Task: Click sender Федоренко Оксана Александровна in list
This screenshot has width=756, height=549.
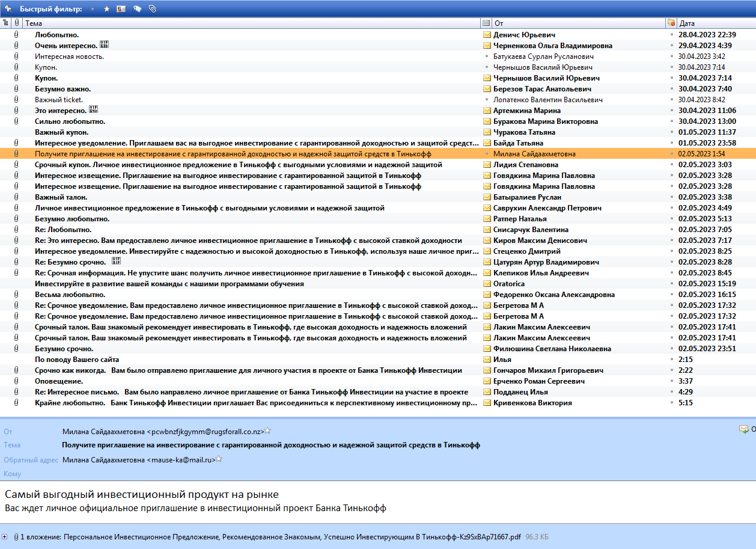Action: tap(553, 295)
